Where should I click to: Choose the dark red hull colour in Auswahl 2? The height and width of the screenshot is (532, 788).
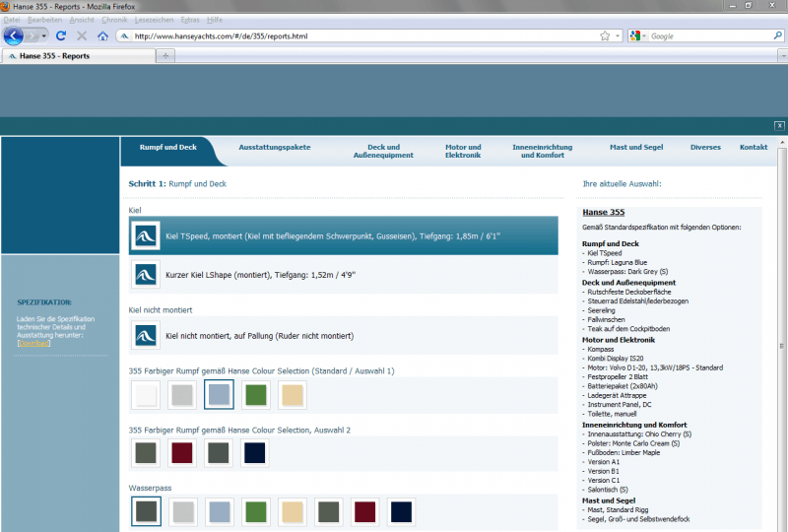pyautogui.click(x=182, y=453)
